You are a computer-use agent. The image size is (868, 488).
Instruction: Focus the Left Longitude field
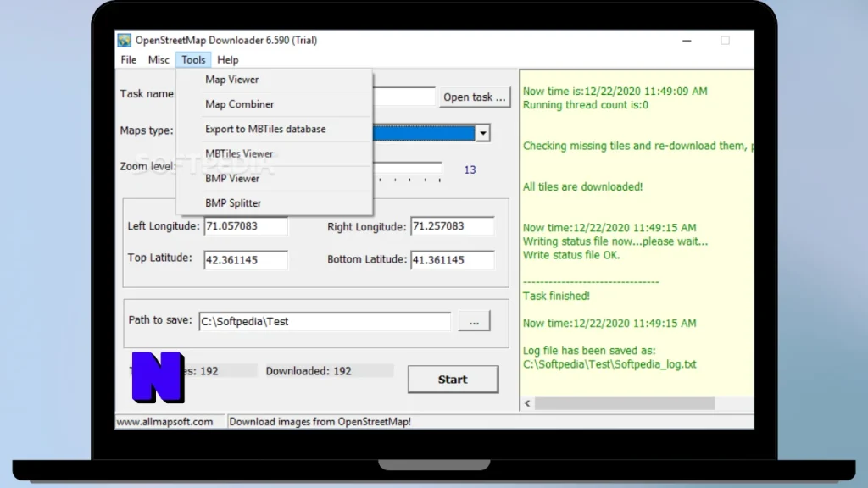pyautogui.click(x=246, y=226)
